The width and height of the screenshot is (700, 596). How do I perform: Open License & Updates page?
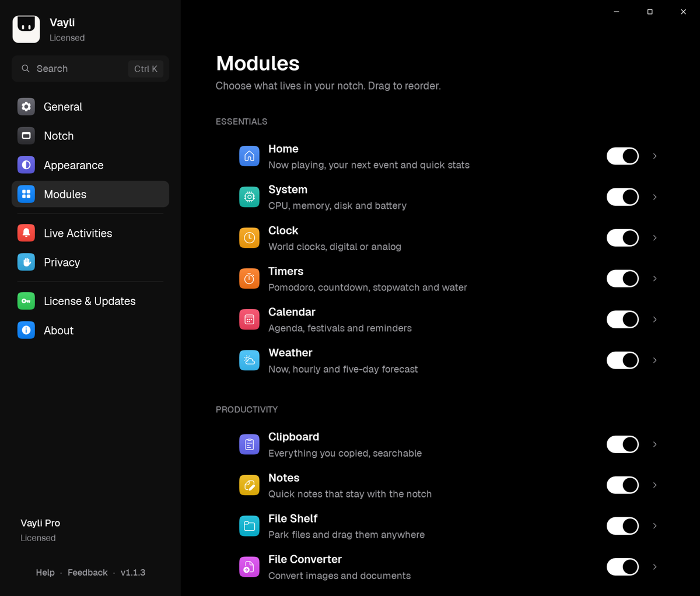click(x=90, y=301)
